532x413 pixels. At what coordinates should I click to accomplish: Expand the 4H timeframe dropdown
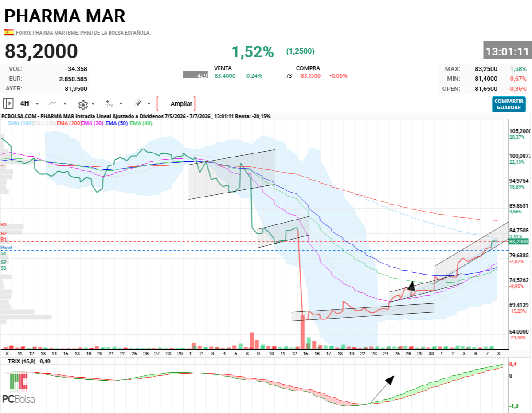click(x=37, y=104)
